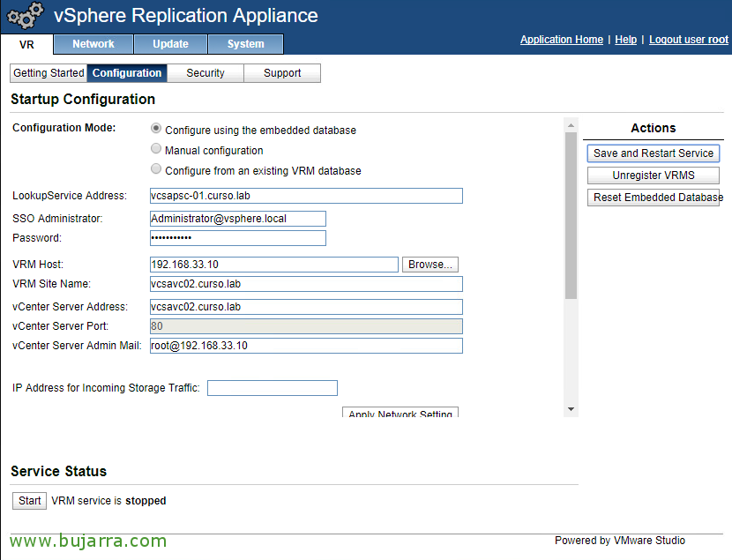
Task: Click the SSO Administrator input field
Action: 237,219
